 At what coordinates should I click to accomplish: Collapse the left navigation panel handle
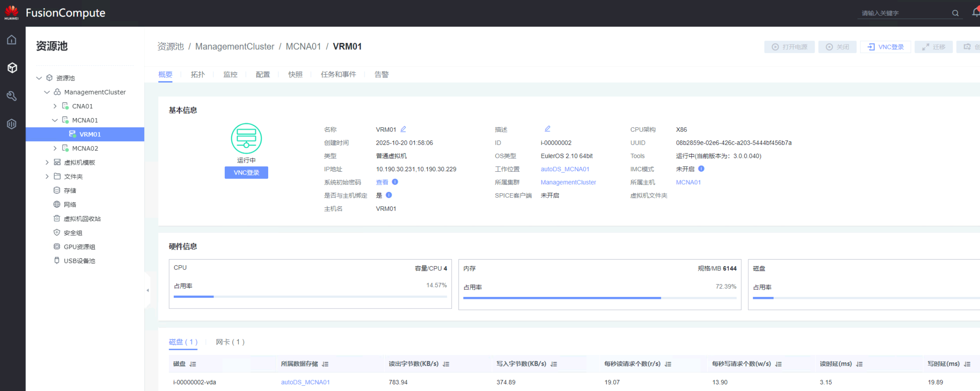(148, 290)
